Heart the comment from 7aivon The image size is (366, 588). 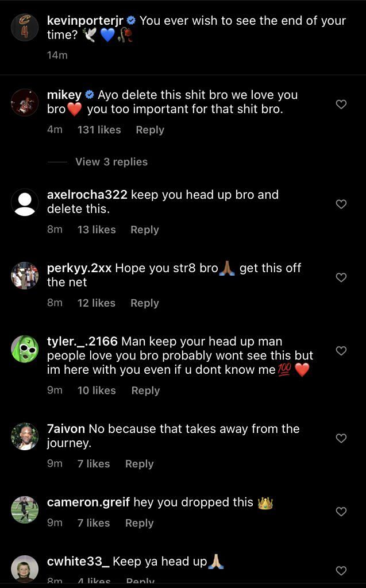tap(341, 438)
